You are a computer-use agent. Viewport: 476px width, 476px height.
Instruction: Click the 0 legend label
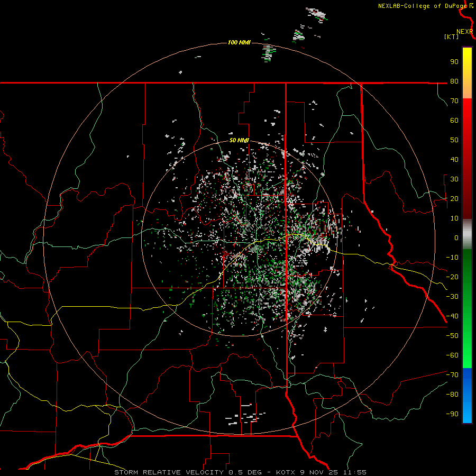coord(456,237)
